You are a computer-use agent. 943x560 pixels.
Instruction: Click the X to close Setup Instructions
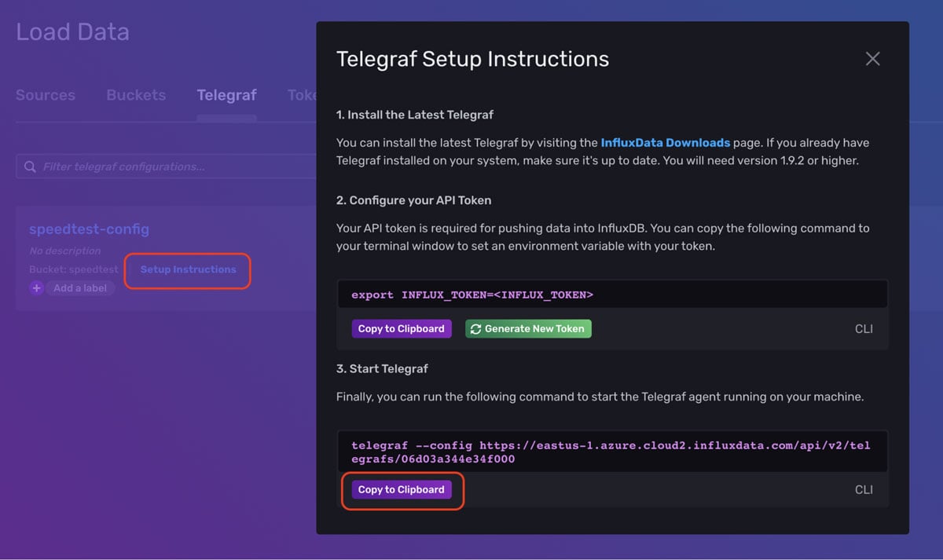[872, 58]
